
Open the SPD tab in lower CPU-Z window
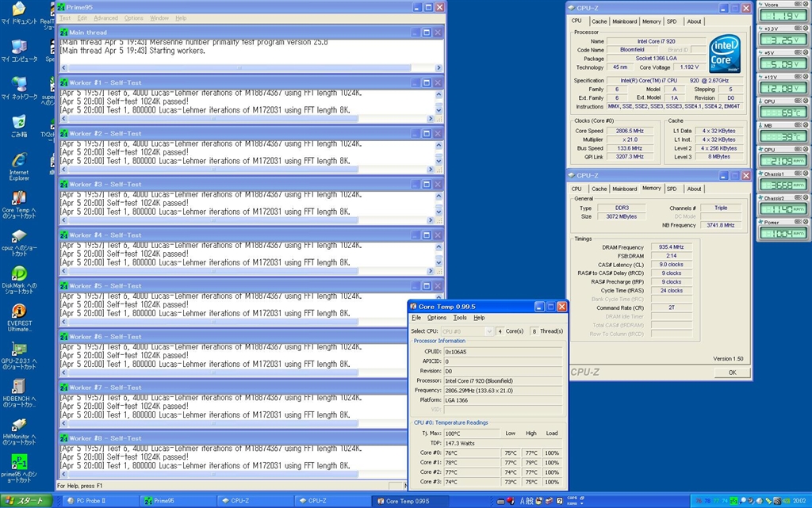pos(672,189)
